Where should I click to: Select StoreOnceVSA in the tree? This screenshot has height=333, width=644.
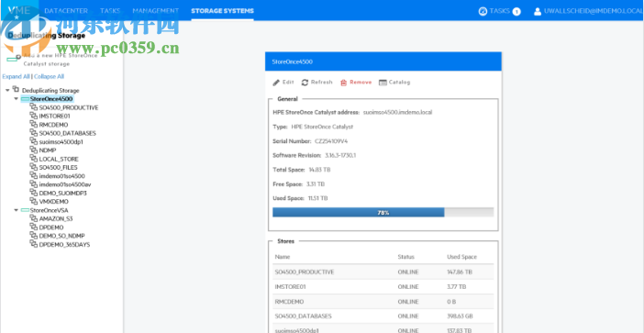pos(50,210)
